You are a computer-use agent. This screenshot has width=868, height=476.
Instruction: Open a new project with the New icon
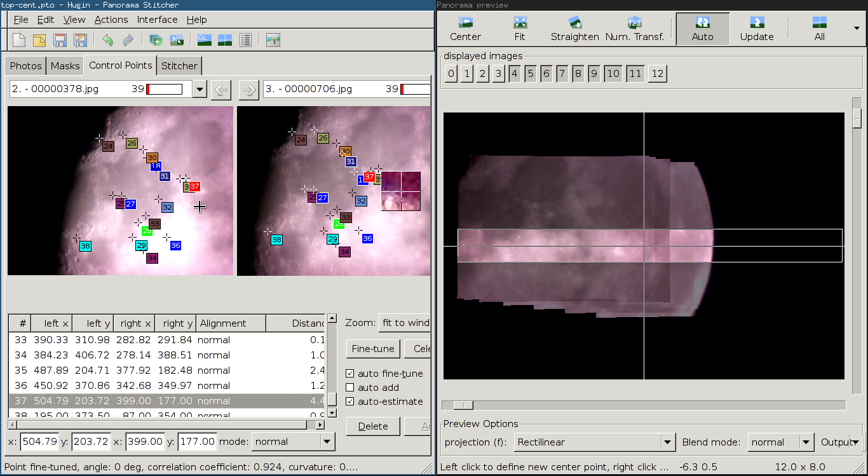point(19,39)
